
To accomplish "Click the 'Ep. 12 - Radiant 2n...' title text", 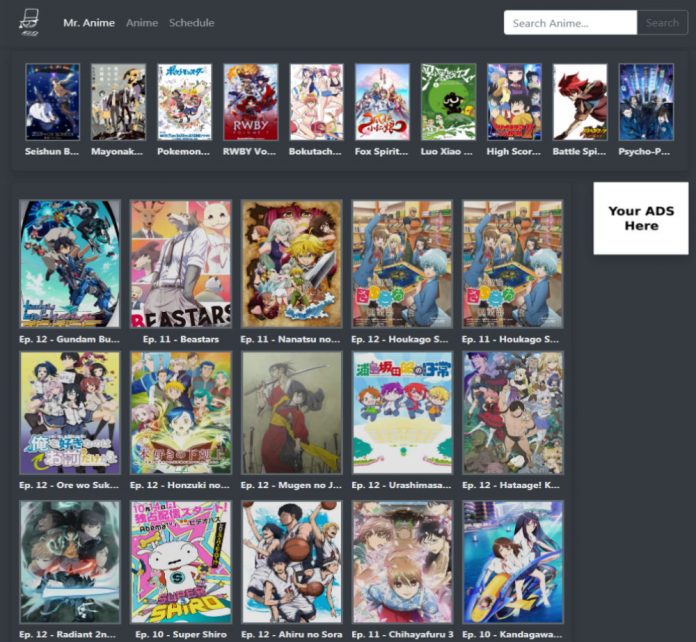I will pos(67,634).
